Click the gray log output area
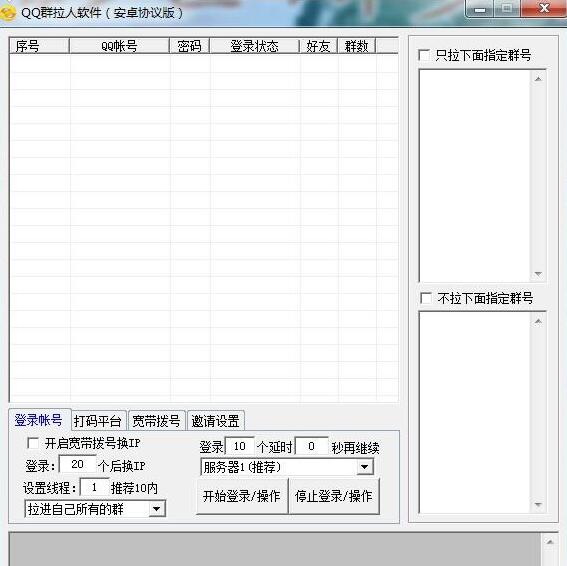Image resolution: width=567 pixels, height=566 pixels. pyautogui.click(x=275, y=549)
